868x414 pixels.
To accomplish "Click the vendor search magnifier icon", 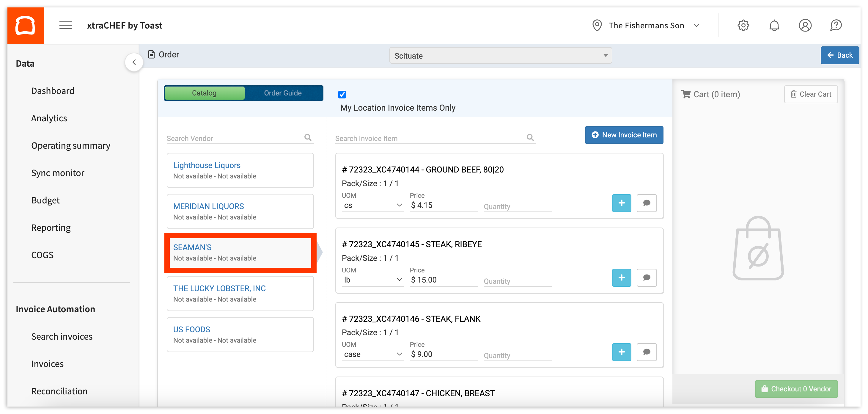I will pos(308,137).
